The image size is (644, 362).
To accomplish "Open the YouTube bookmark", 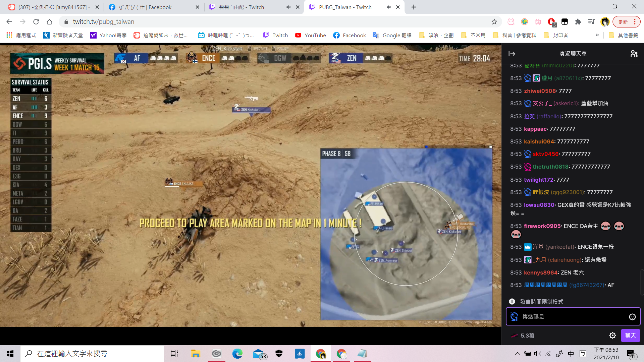I will [x=310, y=35].
